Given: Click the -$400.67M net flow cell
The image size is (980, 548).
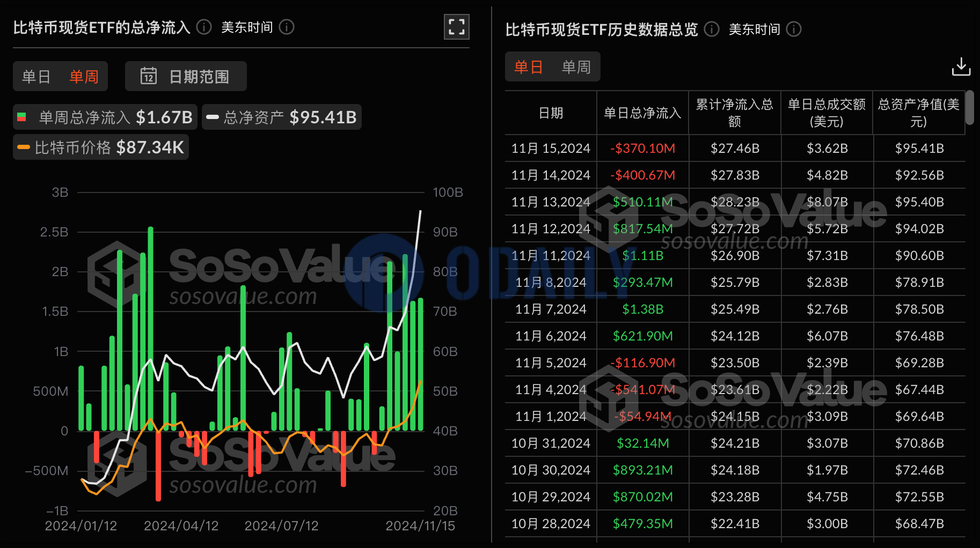Looking at the screenshot, I should point(642,175).
